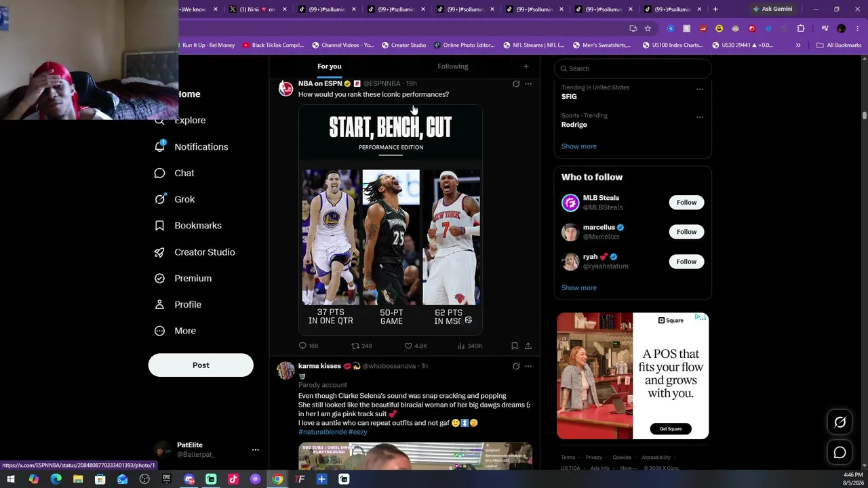Click the page scrollbar thumb
The height and width of the screenshot is (488, 868).
click(x=865, y=116)
